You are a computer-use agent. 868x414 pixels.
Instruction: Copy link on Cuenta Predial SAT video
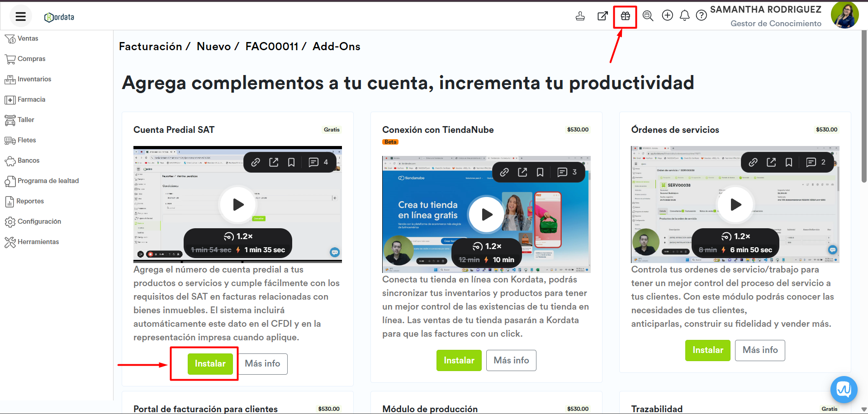click(x=256, y=162)
